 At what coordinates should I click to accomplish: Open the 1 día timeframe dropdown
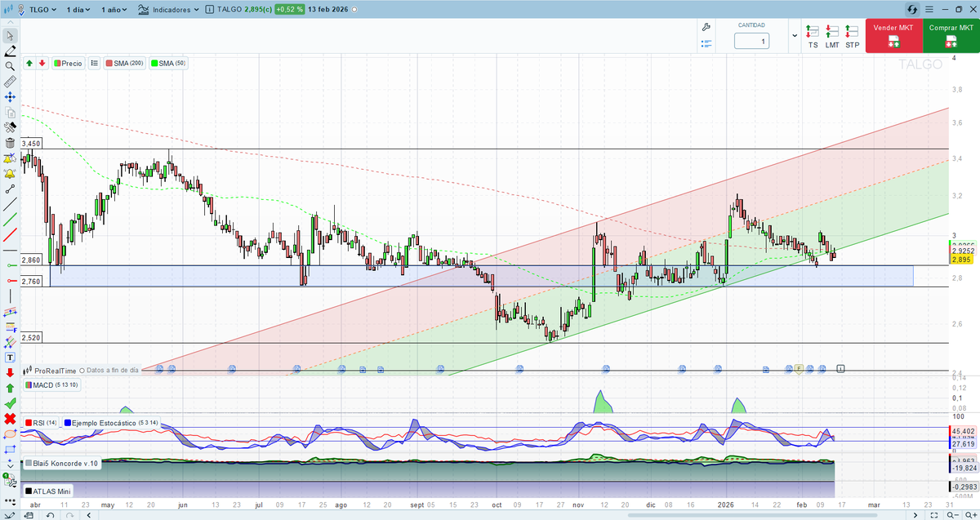click(79, 10)
